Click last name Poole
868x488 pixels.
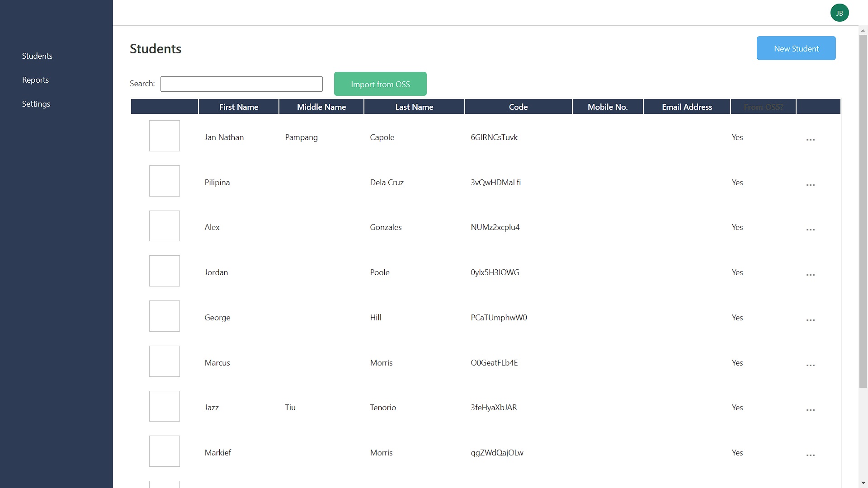(380, 272)
